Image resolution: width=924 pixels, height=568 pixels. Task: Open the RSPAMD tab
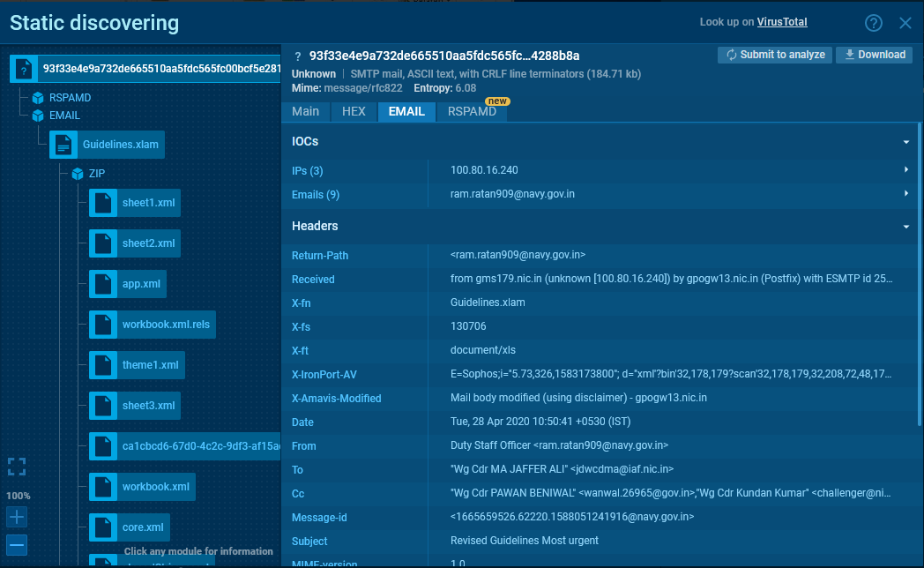tap(472, 111)
